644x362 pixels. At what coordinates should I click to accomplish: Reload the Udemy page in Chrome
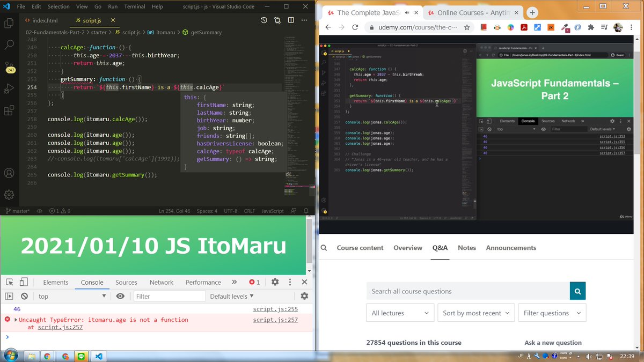click(x=355, y=27)
